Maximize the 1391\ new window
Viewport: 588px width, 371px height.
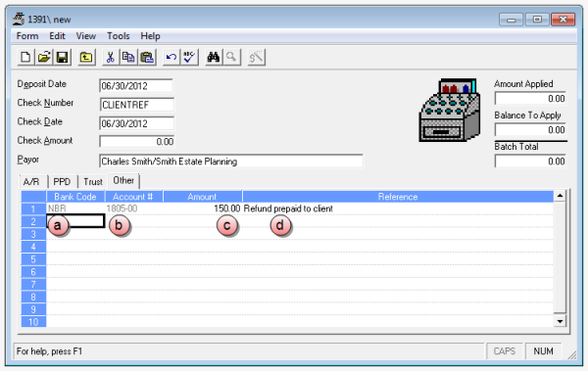tap(537, 20)
